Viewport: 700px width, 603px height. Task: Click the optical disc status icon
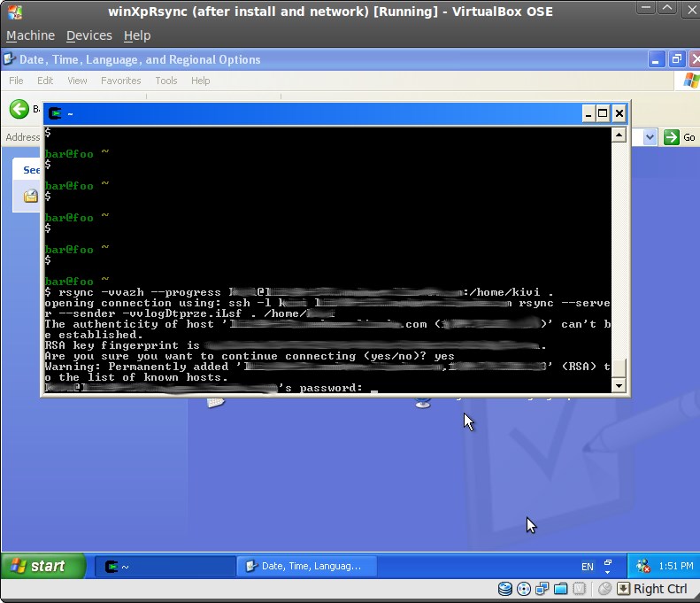click(x=523, y=589)
